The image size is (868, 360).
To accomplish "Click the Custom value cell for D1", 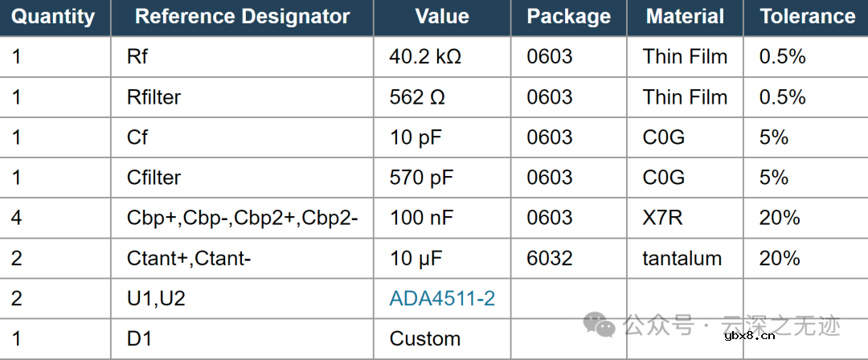I will tap(425, 339).
